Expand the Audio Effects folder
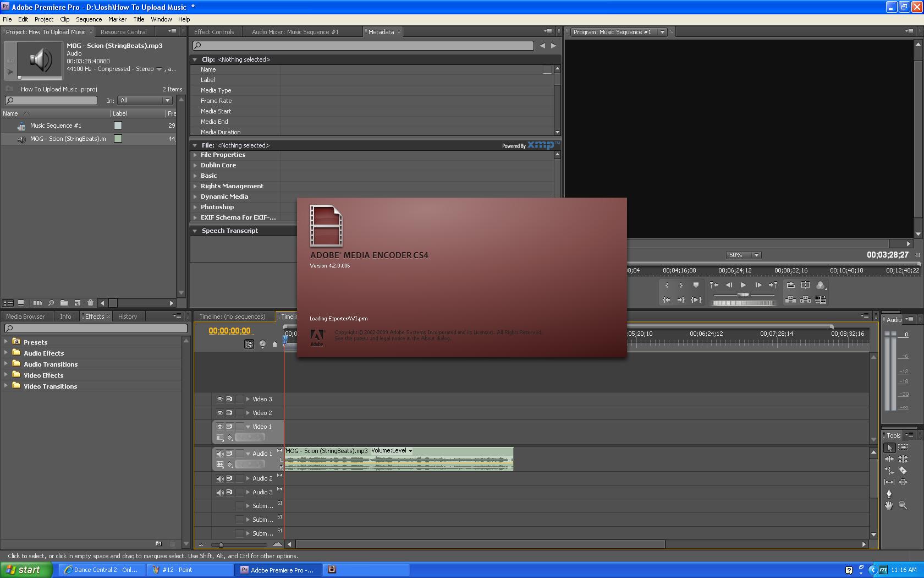The height and width of the screenshot is (578, 924). (x=6, y=353)
